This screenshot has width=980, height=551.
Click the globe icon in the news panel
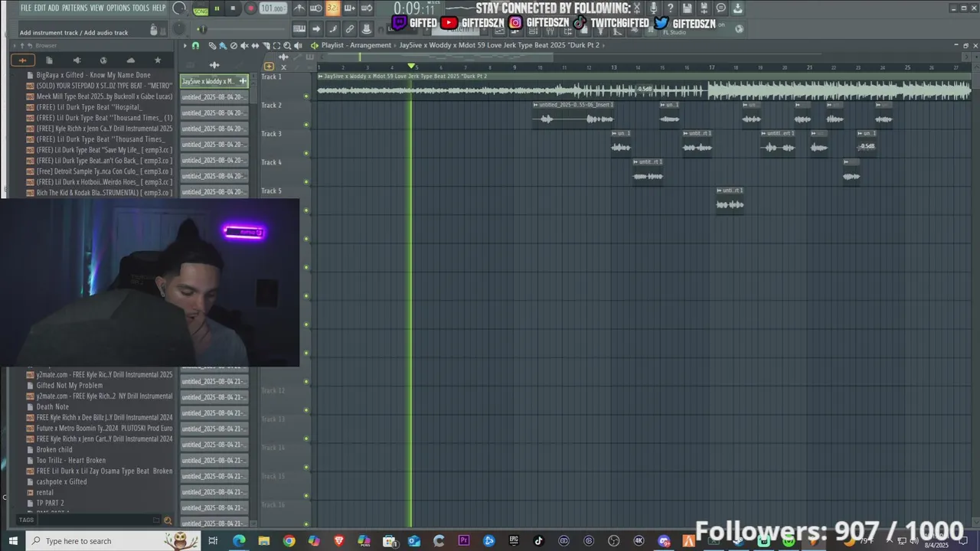(740, 29)
